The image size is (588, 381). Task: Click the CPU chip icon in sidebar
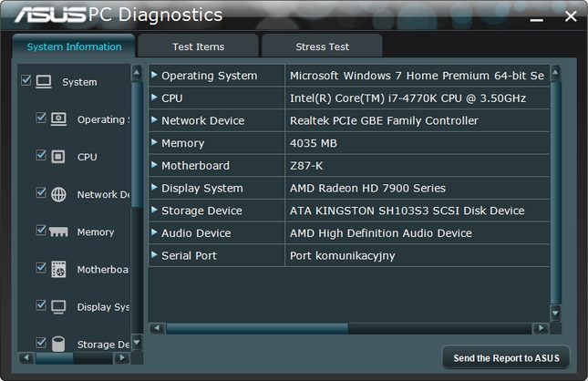click(x=58, y=157)
